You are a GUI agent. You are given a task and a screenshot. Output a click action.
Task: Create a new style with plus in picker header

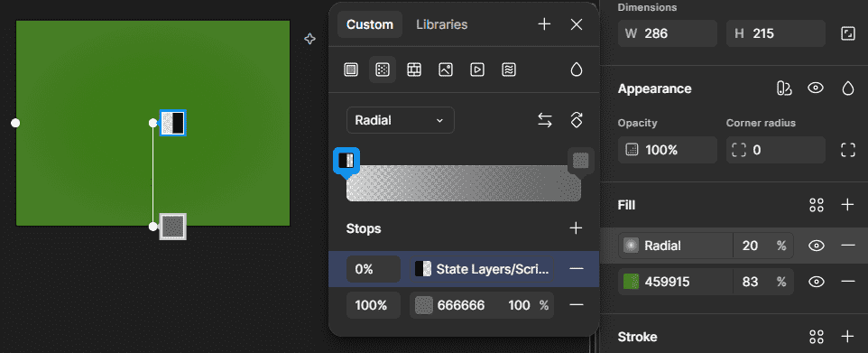(545, 24)
